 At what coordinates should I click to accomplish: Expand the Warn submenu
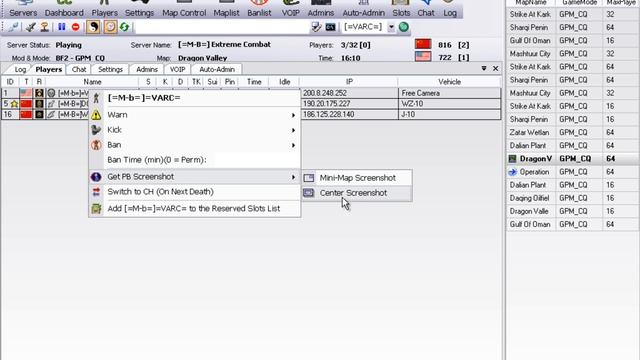click(194, 115)
